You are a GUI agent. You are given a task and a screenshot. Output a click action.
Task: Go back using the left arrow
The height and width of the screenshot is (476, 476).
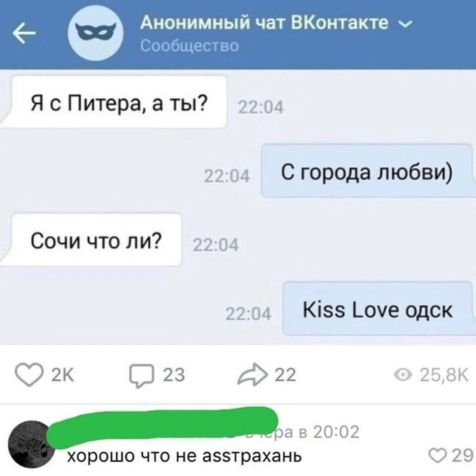coord(24,33)
